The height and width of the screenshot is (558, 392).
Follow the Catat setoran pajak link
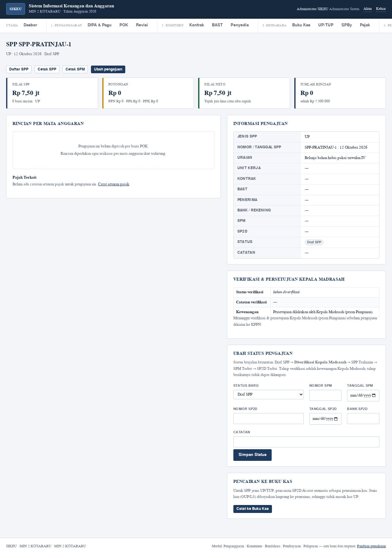click(x=114, y=184)
